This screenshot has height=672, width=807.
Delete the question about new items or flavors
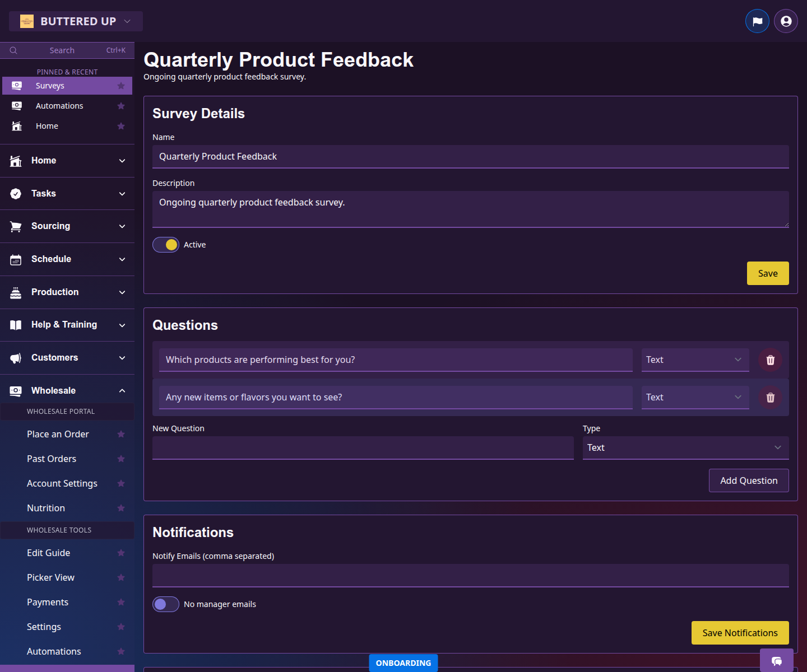click(770, 397)
